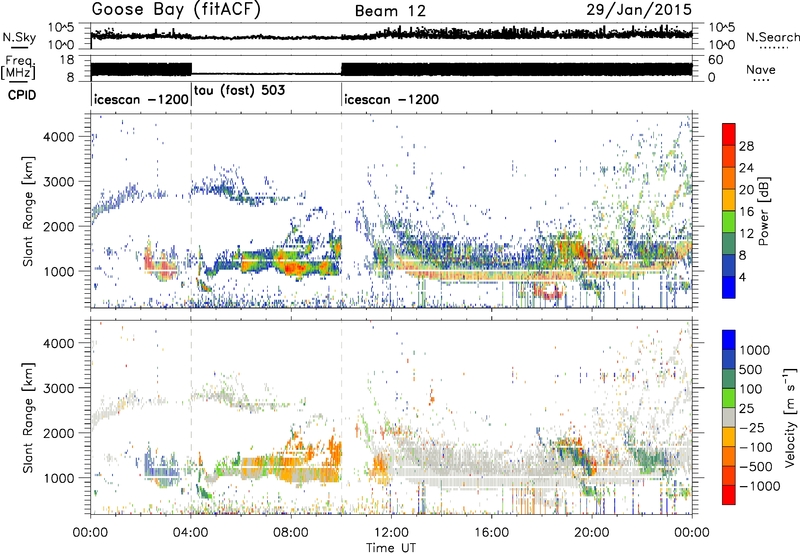Click the "100" label on Velocity color bar
The height and width of the screenshot is (554, 800).
(x=749, y=389)
